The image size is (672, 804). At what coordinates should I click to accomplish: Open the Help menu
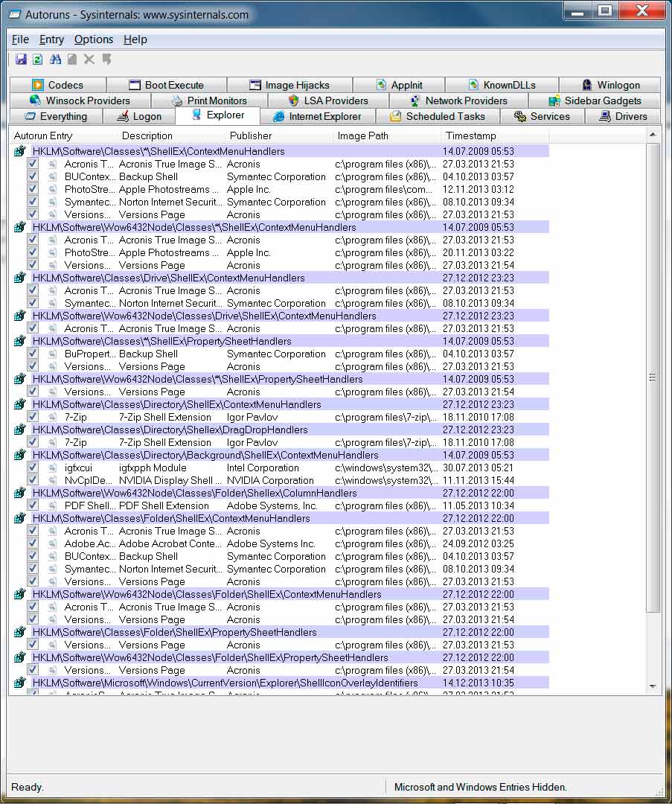(x=135, y=39)
